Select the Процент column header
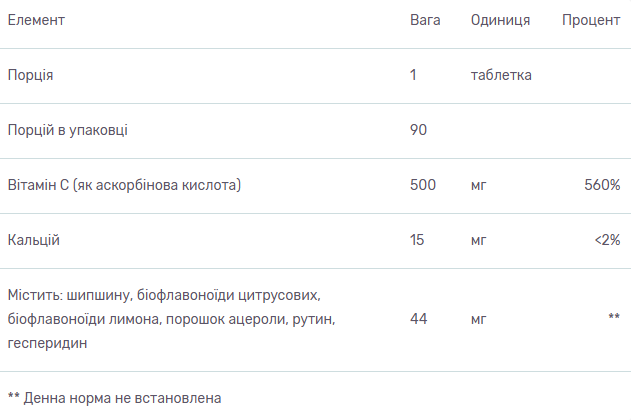This screenshot has width=631, height=420. [x=590, y=20]
